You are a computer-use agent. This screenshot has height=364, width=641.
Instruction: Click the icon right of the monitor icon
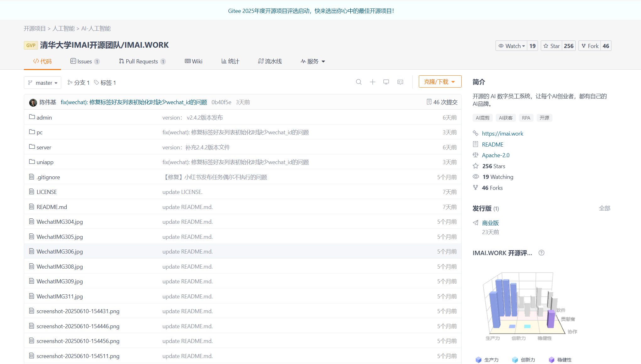click(x=400, y=82)
